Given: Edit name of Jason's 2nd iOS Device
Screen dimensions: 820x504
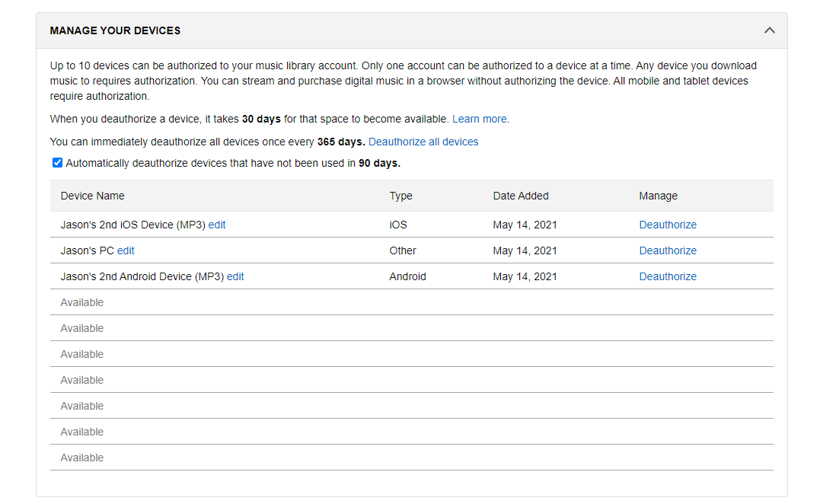Looking at the screenshot, I should (x=216, y=225).
